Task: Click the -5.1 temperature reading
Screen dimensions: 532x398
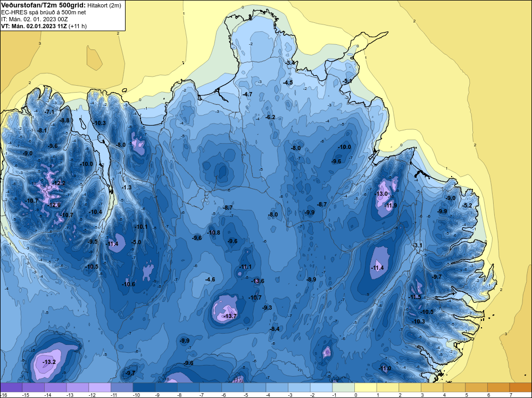Action: 347,81
